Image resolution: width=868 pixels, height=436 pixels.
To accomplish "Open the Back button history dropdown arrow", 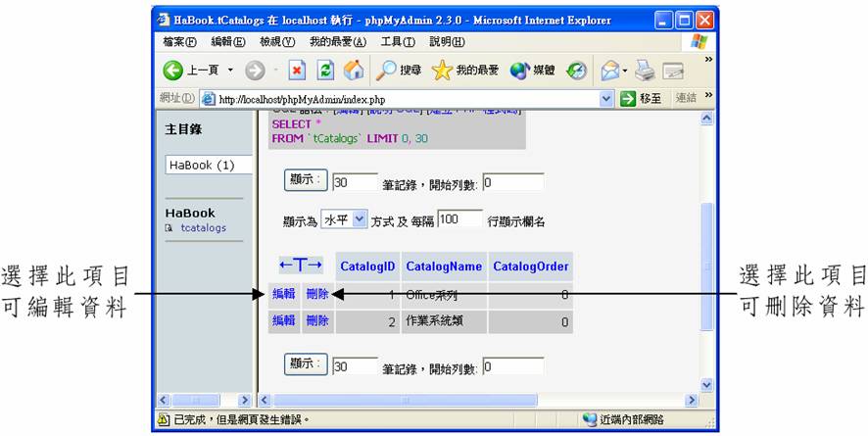I will 231,71.
